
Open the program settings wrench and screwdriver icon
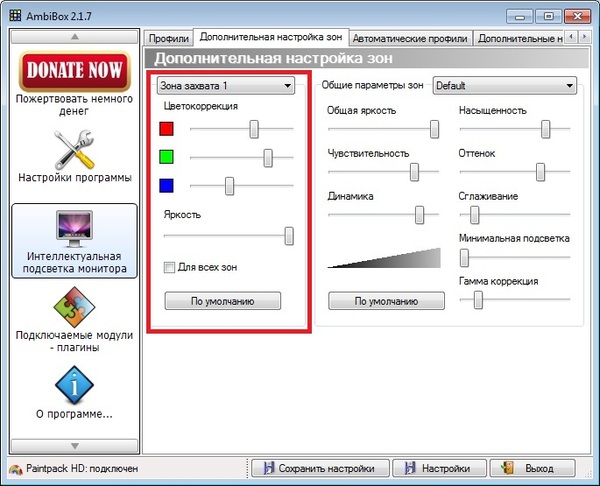point(74,150)
